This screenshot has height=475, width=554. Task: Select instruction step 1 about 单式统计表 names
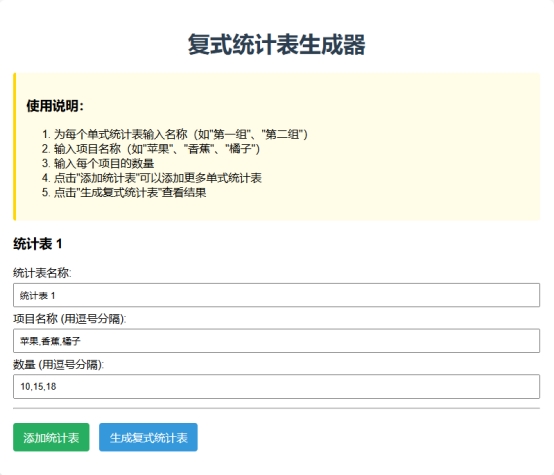click(x=175, y=134)
